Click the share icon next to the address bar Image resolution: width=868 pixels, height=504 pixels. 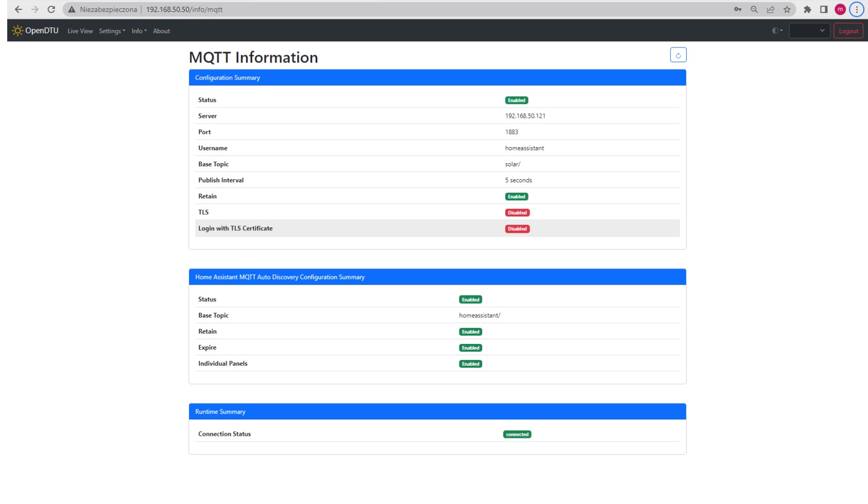(x=769, y=9)
